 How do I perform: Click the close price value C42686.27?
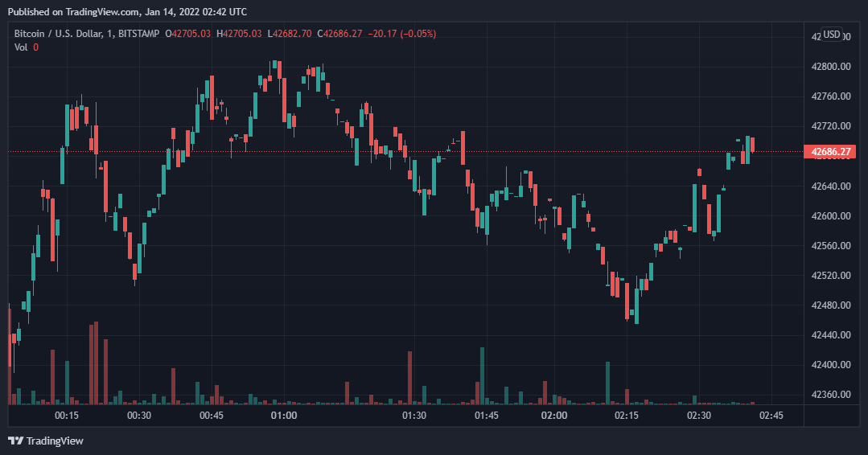(340, 33)
